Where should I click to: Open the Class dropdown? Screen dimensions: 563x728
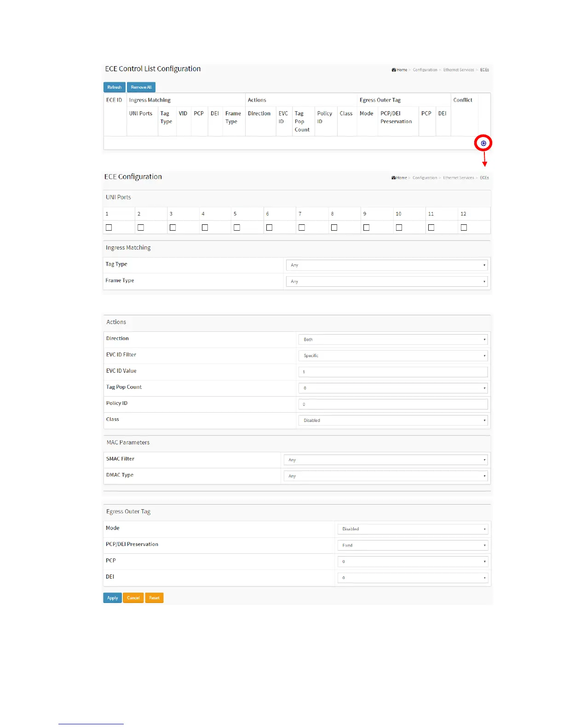point(393,421)
